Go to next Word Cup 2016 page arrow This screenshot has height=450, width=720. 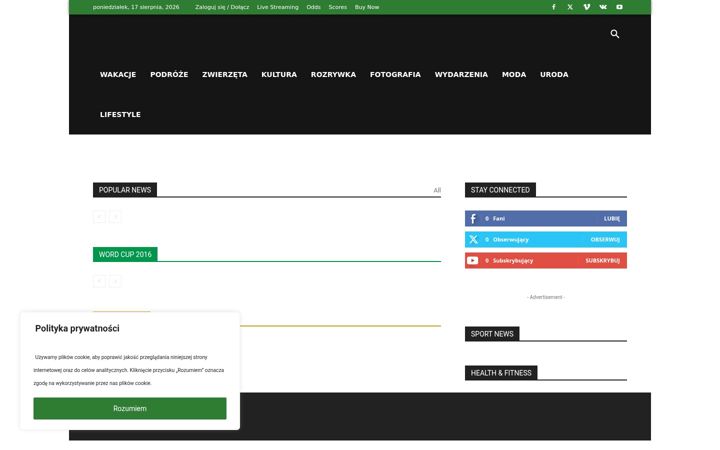115,281
